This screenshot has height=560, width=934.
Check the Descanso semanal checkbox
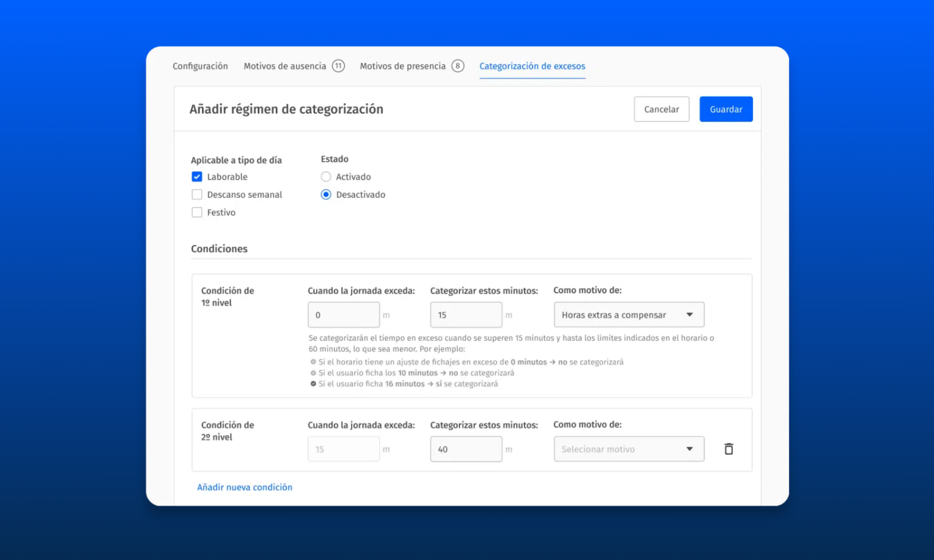click(197, 195)
